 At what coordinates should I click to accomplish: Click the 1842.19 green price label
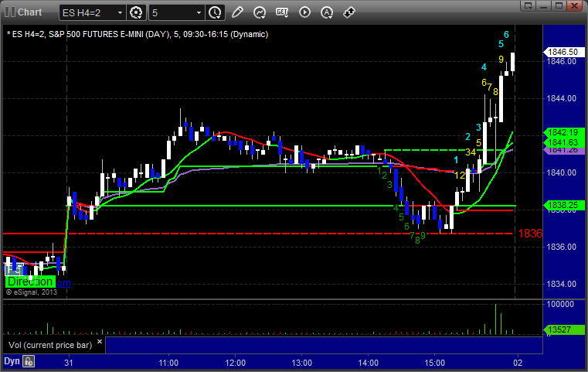564,132
